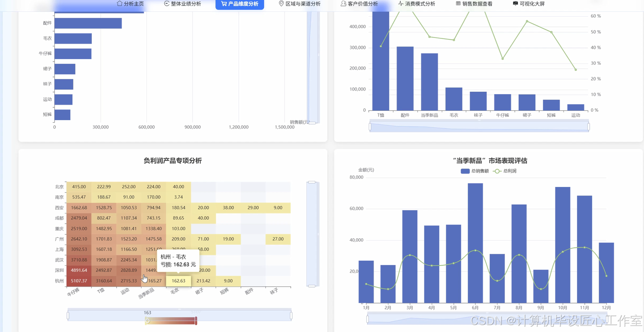Click bottom handle of heatmap vertical zoom slider
This screenshot has height=332, width=644.
point(312,286)
